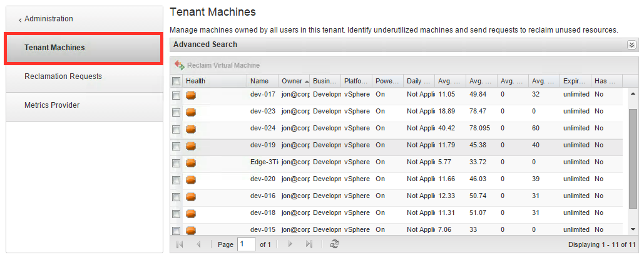Check the select-all checkbox in header
Screen dimensions: 644x257
176,81
